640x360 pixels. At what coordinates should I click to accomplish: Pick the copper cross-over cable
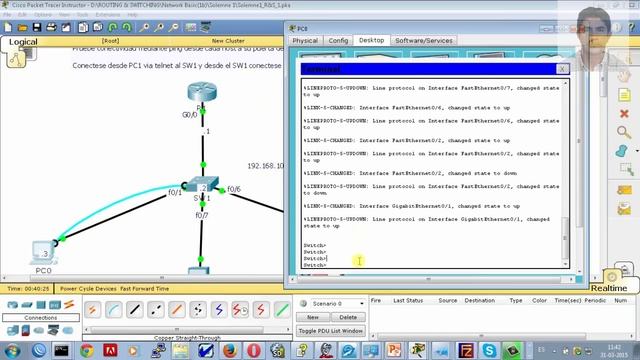(x=156, y=310)
